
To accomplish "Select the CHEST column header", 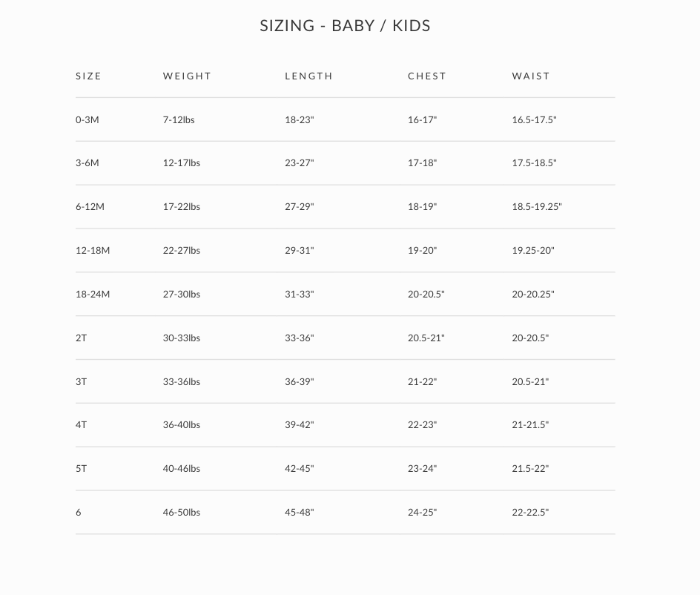I will click(x=427, y=76).
